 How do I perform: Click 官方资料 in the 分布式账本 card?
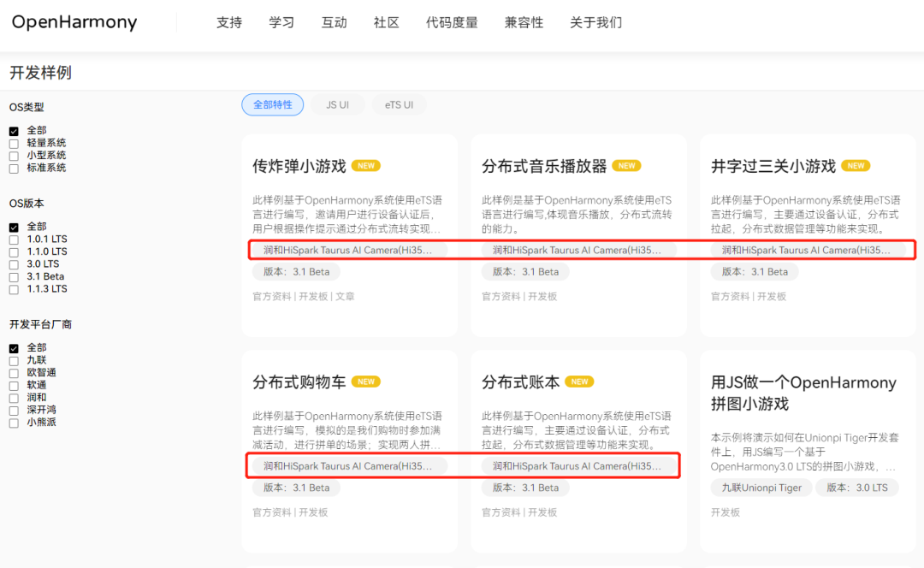[x=500, y=512]
